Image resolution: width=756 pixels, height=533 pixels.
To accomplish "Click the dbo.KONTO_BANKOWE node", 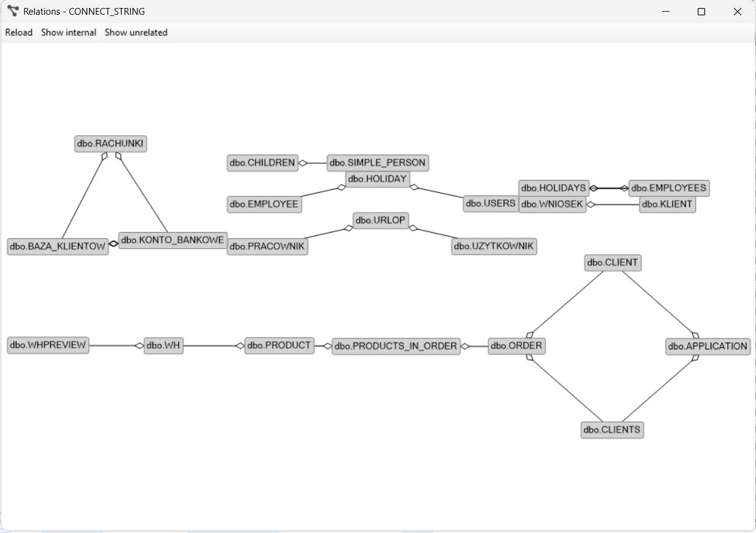I will [172, 240].
